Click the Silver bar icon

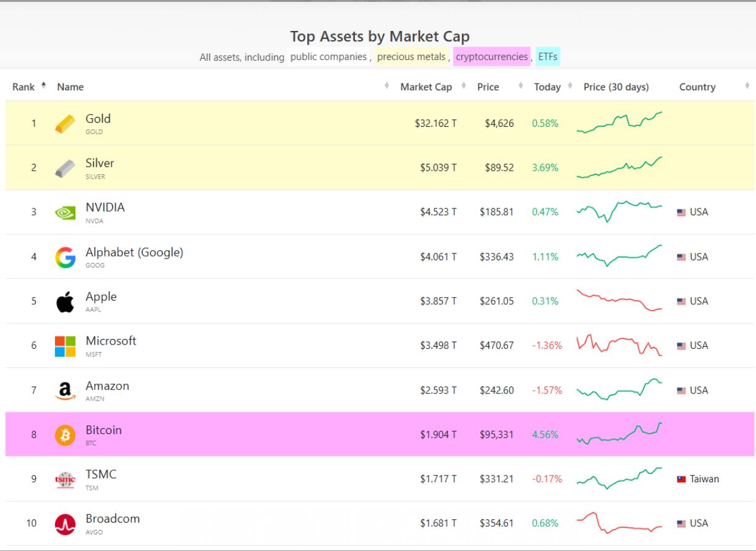pos(65,168)
